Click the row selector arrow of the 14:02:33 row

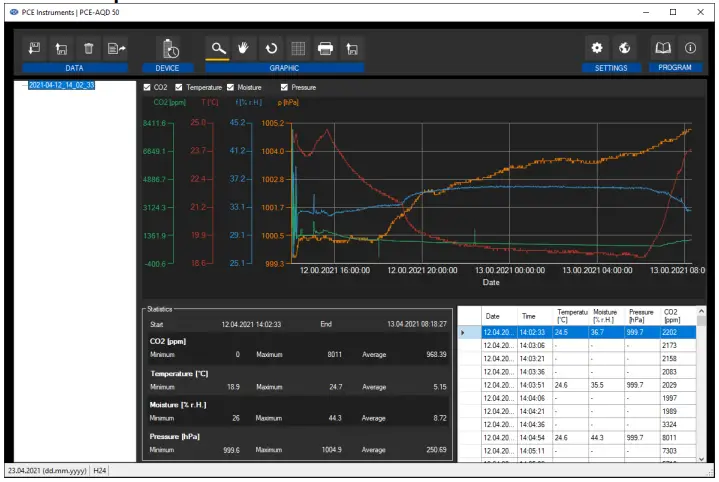tap(470, 332)
